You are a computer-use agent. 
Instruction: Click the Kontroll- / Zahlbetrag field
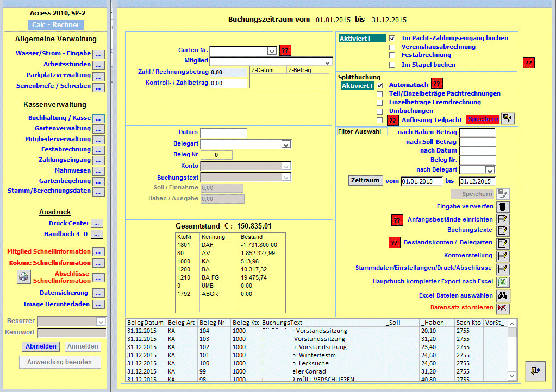[228, 84]
